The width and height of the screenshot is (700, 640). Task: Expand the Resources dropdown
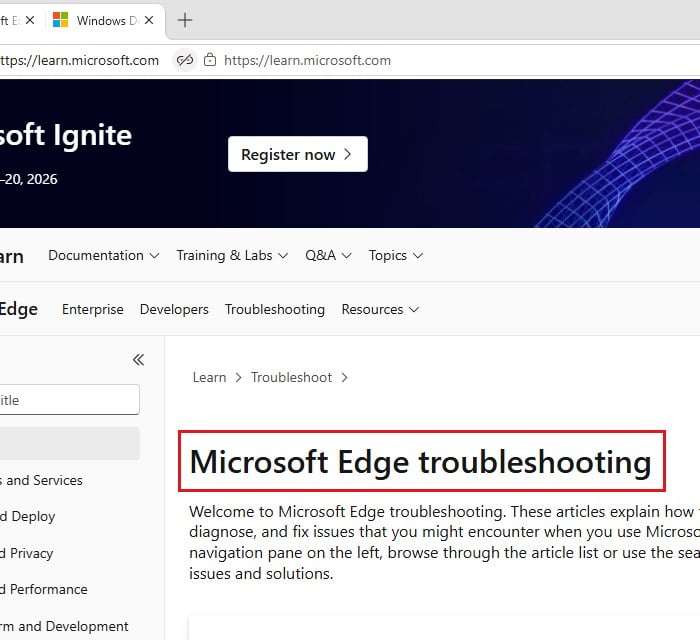(380, 309)
